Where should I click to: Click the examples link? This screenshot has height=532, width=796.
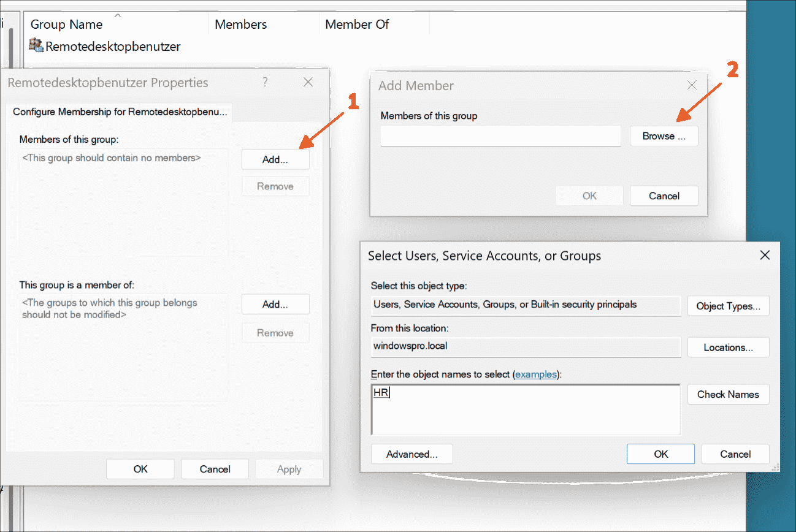[x=535, y=374]
